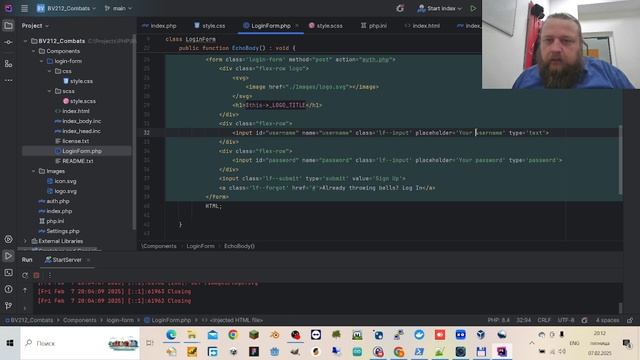Open Chrome from the taskbar top row
This screenshot has height=360, width=640.
tap(233, 335)
